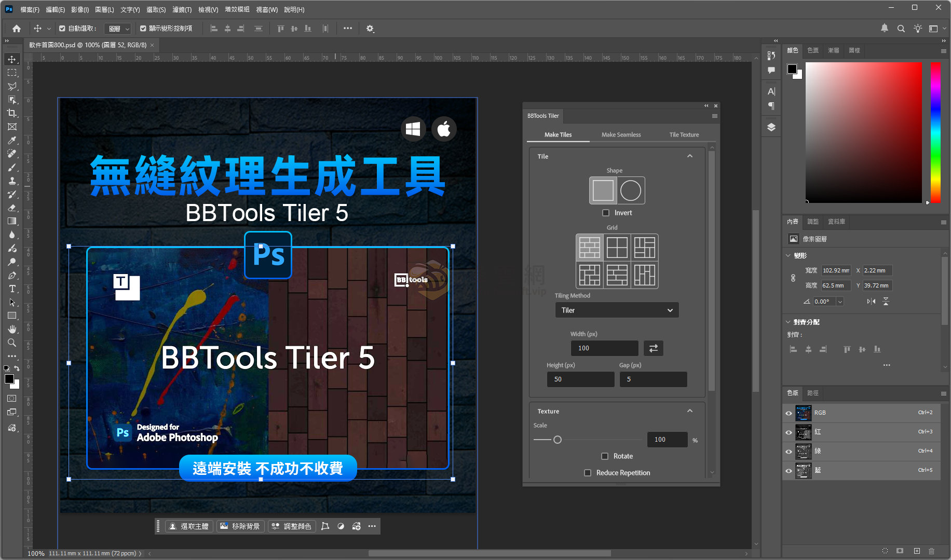Hide the blue (藍) channel visibility
This screenshot has width=951, height=560.
point(789,471)
